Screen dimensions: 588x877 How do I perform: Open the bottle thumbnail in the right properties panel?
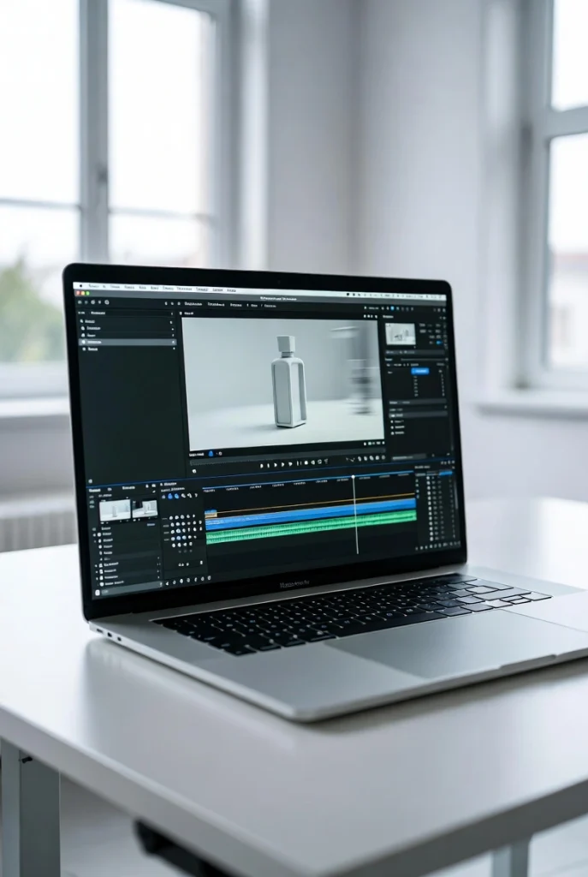(x=401, y=334)
